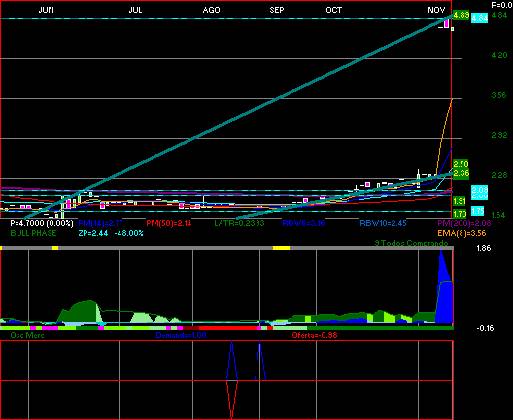Screen dimensions: 513x420
Task: Click the P=4.7000 (0.00%) price readout
Action: click(42, 223)
